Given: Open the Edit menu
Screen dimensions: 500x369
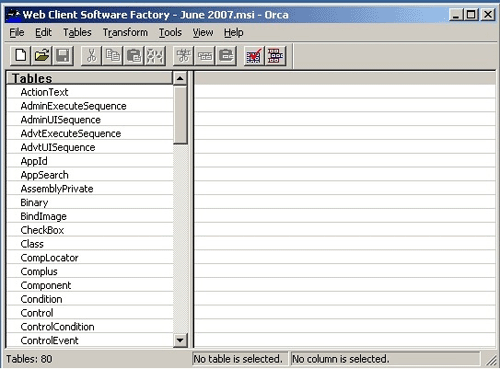Looking at the screenshot, I should coord(43,32).
